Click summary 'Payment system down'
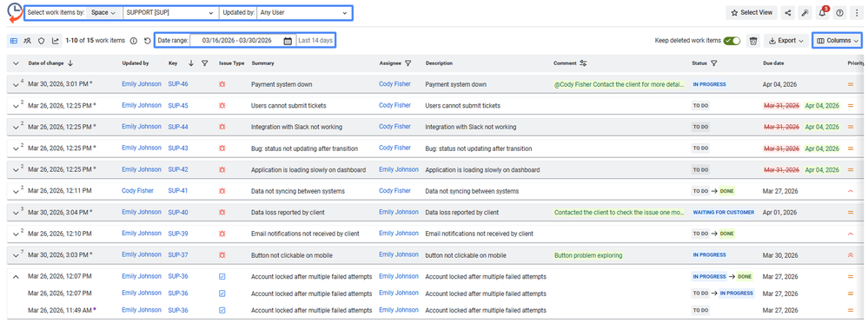868x323 pixels. point(282,84)
